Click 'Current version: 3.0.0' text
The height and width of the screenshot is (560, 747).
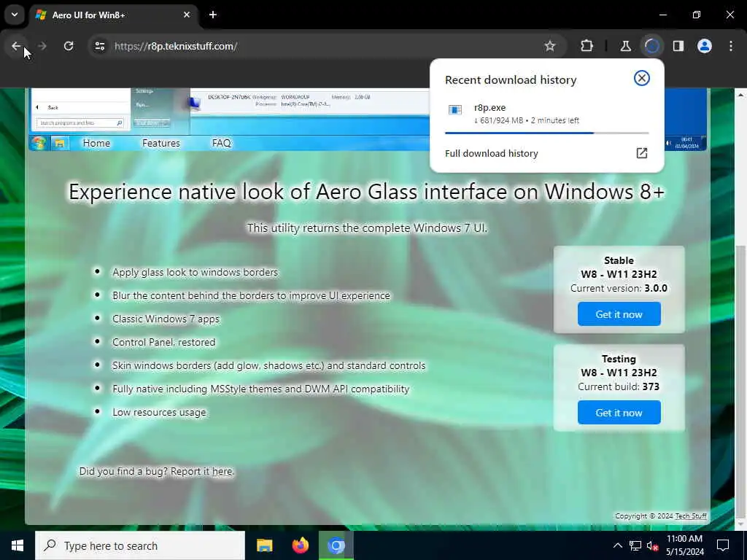(x=619, y=288)
